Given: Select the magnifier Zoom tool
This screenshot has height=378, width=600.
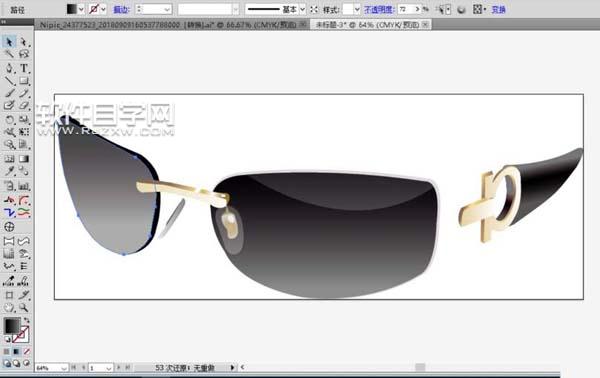Looking at the screenshot, I should pyautogui.click(x=24, y=307).
